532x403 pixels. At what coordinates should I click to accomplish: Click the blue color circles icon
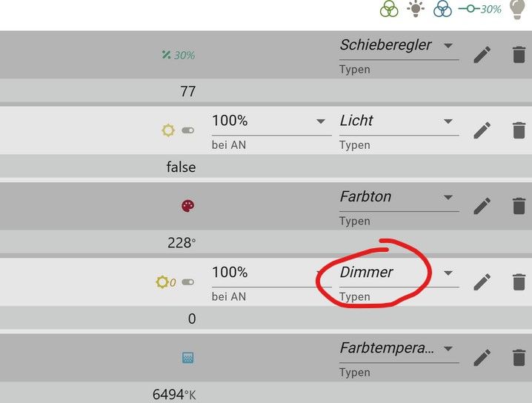tap(442, 10)
